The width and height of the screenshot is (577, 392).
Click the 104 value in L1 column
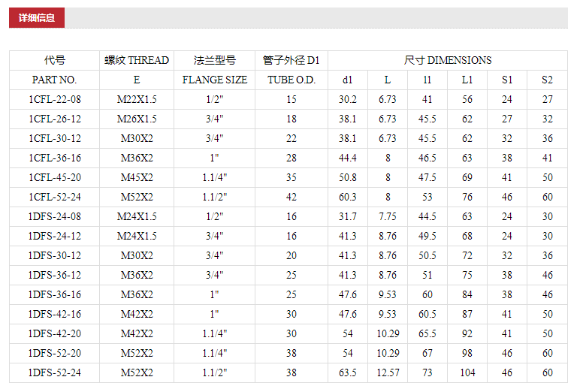[x=467, y=372]
